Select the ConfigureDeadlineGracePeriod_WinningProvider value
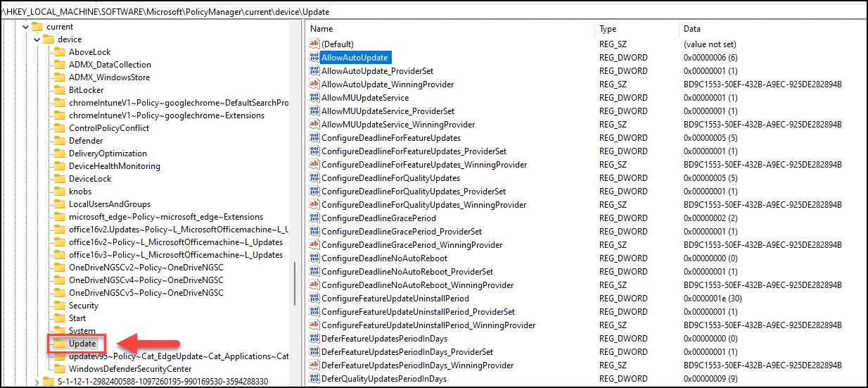868x388 pixels. click(411, 245)
